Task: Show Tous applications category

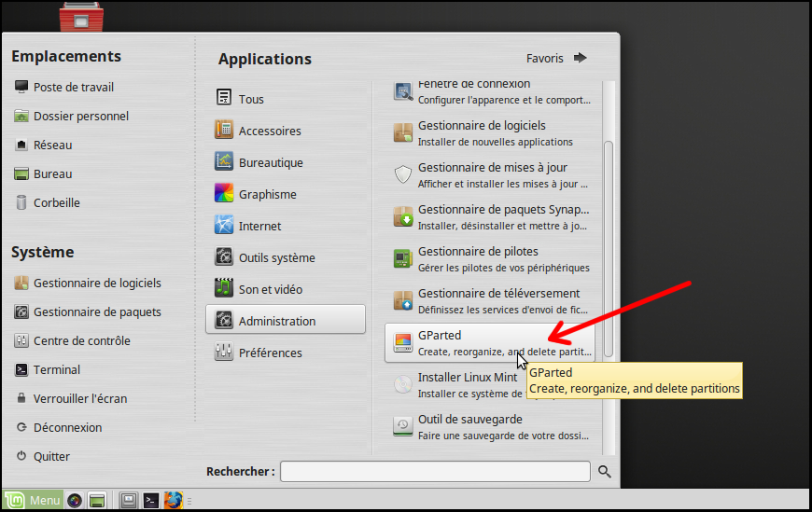Action: (251, 99)
